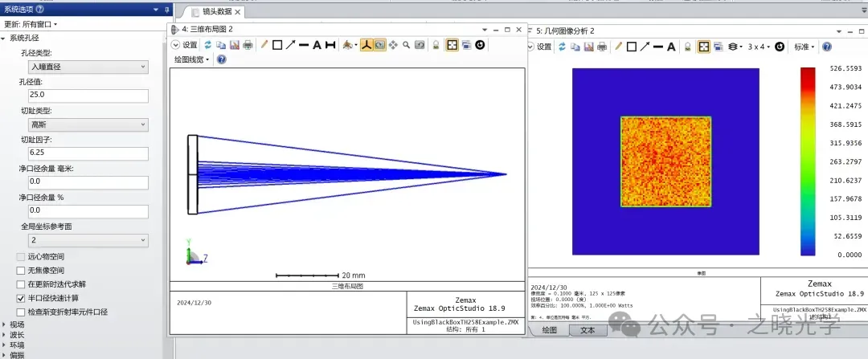The width and height of the screenshot is (868, 359).
Task: Refresh the 3D layout (三维布局图) window
Action: click(x=208, y=45)
